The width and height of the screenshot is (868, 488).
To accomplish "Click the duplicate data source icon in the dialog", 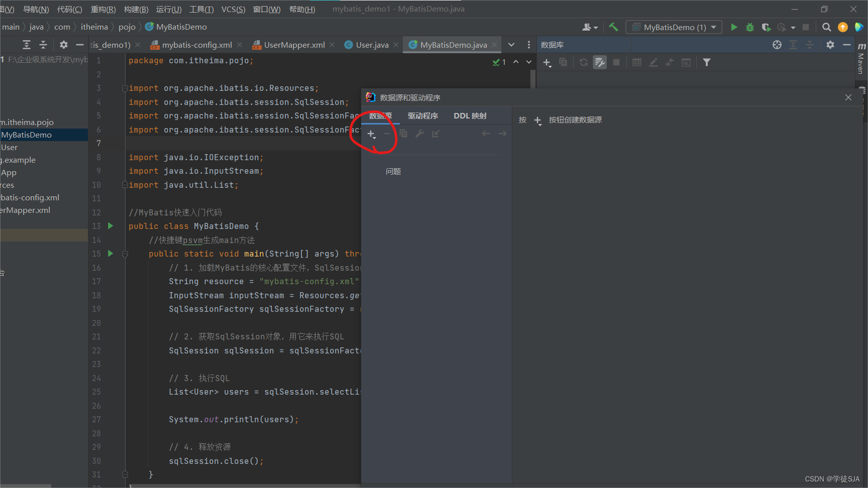I will click(x=403, y=134).
